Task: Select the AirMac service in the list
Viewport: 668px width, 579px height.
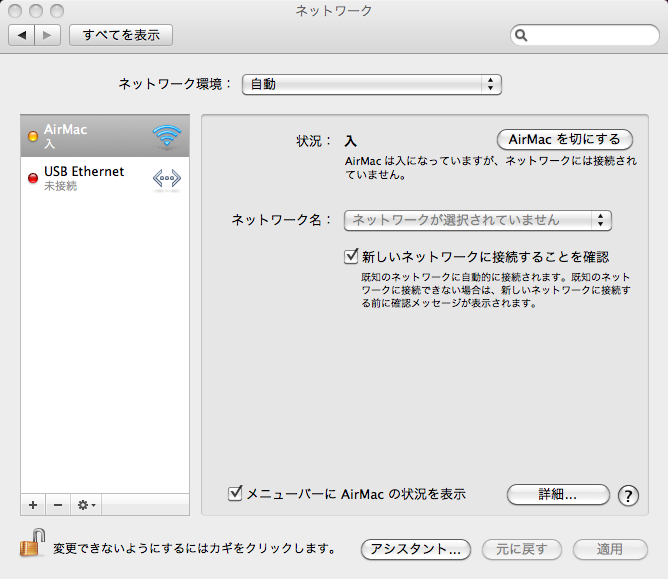Action: click(x=105, y=135)
